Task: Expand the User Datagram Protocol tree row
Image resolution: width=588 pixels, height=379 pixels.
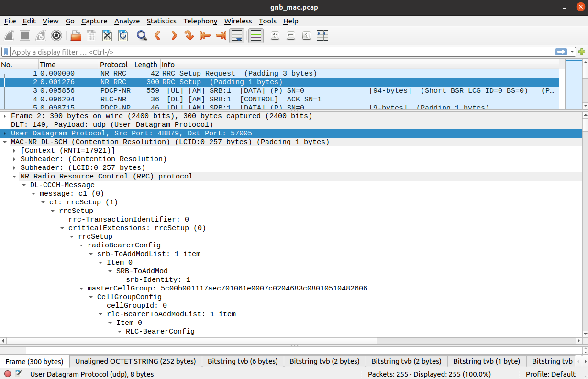Action: pos(5,133)
